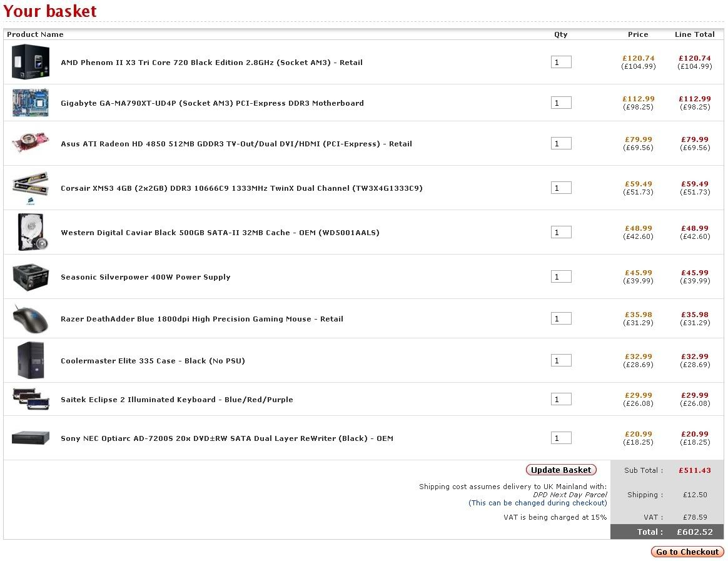Click the Shipping cost £12.50
The width and height of the screenshot is (728, 561).
695,495
